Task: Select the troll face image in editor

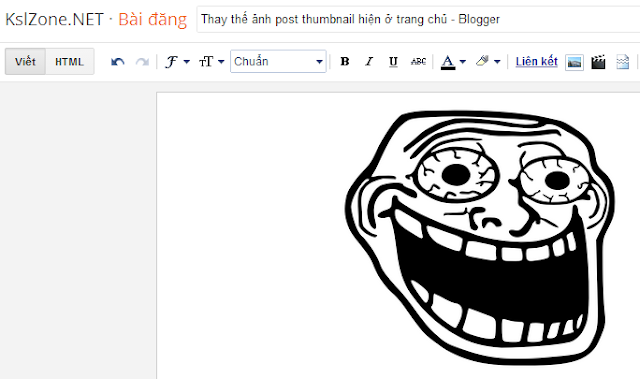Action: pyautogui.click(x=480, y=237)
